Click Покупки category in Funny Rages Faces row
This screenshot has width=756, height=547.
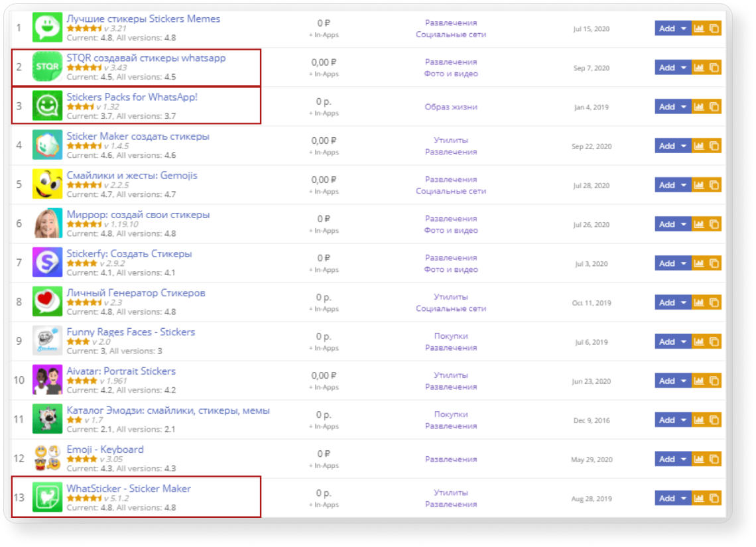(451, 336)
